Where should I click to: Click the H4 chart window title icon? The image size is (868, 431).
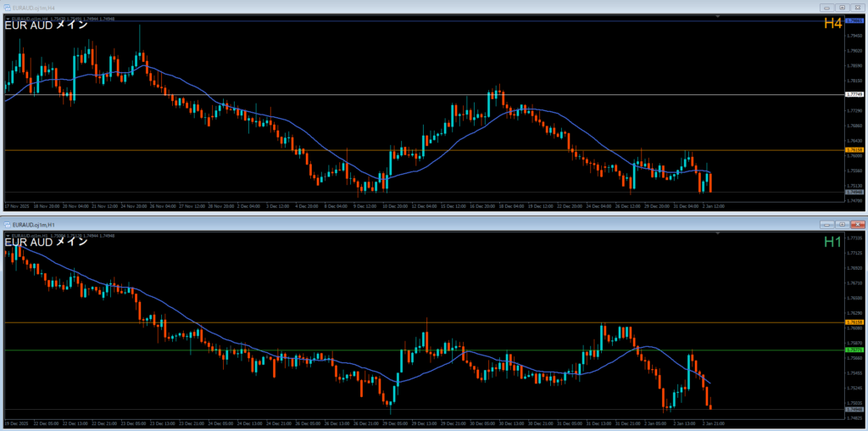pos(7,8)
